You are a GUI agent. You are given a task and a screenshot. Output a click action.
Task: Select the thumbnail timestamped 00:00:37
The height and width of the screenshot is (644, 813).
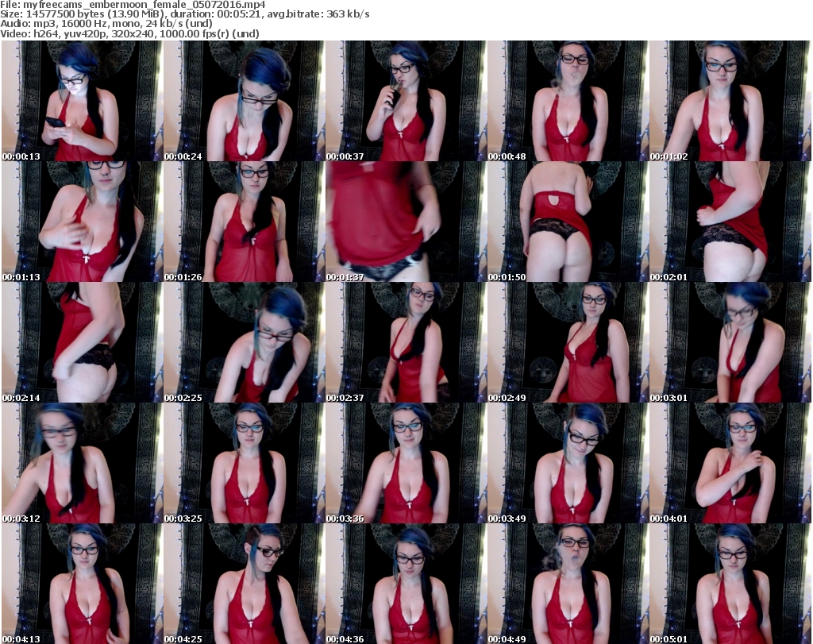tap(406, 101)
